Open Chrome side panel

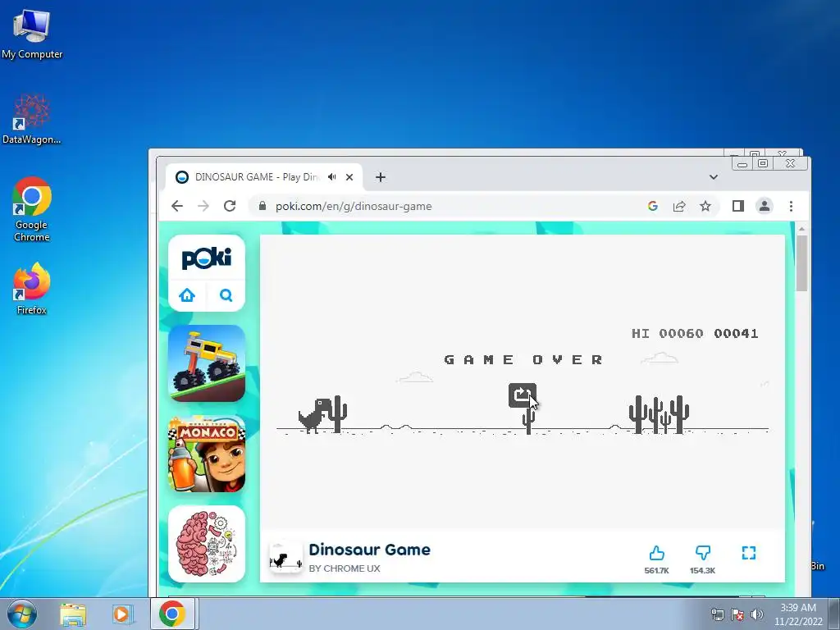[x=738, y=206]
